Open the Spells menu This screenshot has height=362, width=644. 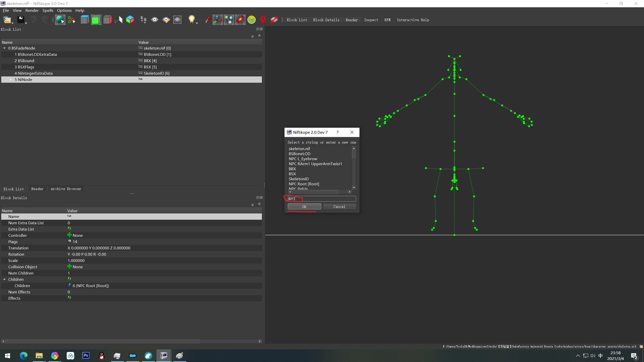point(48,10)
